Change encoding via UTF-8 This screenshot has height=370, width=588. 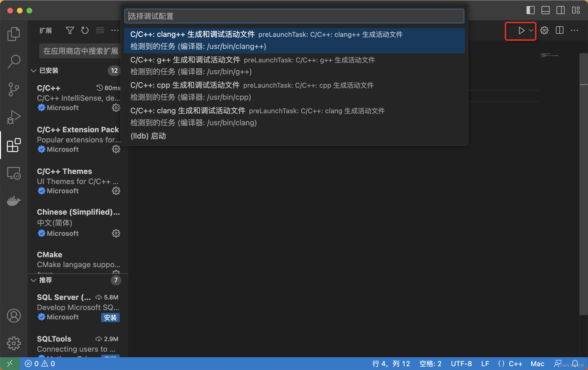click(x=461, y=363)
